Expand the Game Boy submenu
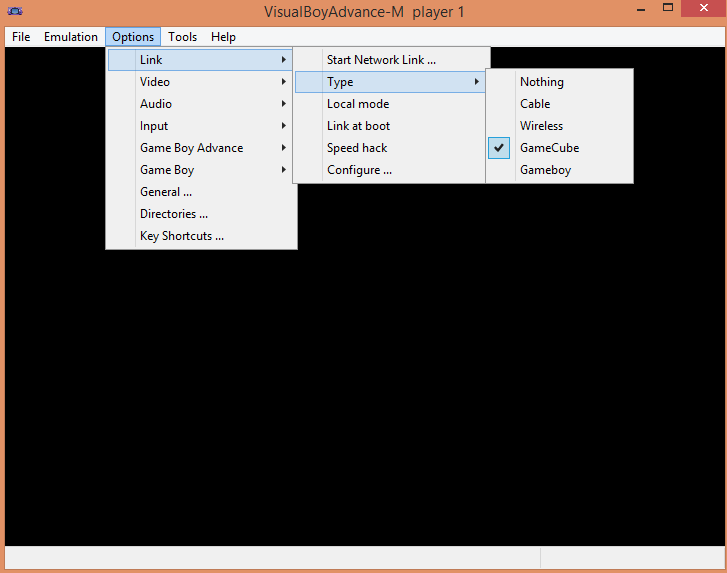The height and width of the screenshot is (573, 727). [x=200, y=170]
